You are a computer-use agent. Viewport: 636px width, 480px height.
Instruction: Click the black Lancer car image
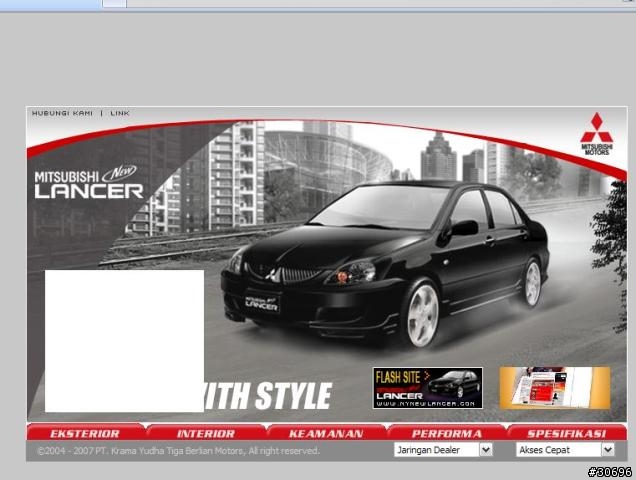(x=385, y=264)
